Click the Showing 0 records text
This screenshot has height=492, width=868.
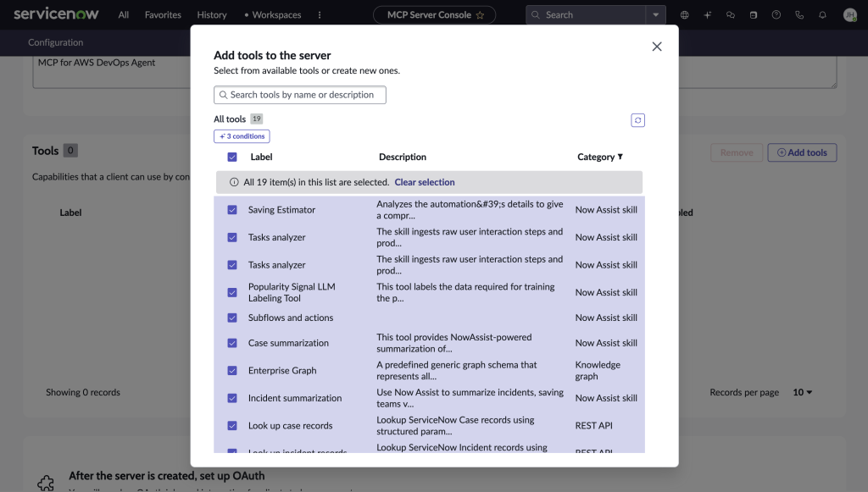[x=83, y=392]
